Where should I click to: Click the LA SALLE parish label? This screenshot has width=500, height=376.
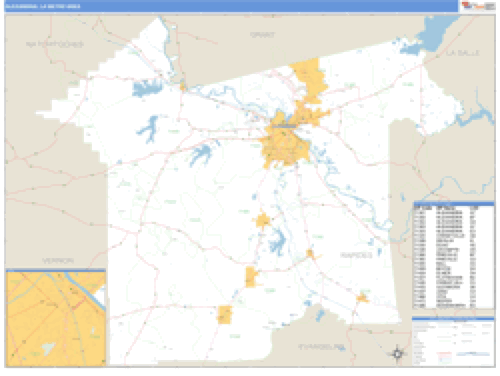[x=463, y=53]
